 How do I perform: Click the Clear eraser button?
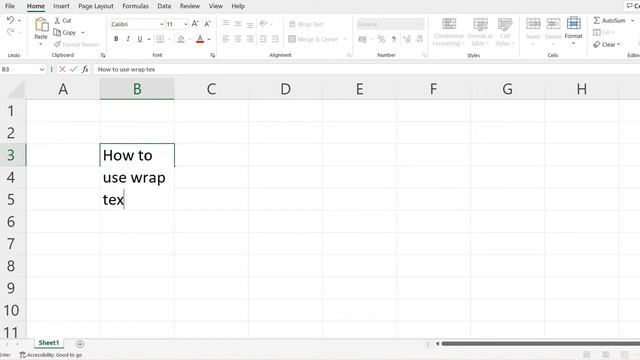pyautogui.click(x=606, y=44)
